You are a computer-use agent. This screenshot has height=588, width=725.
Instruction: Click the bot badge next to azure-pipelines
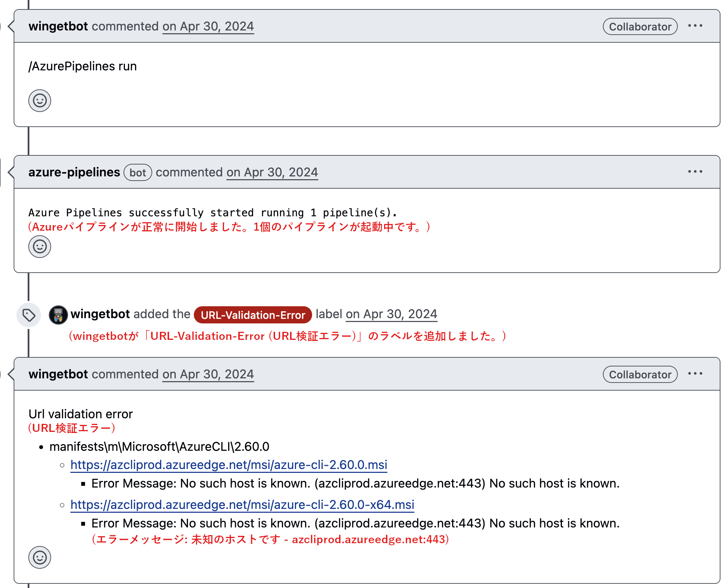pyautogui.click(x=138, y=173)
